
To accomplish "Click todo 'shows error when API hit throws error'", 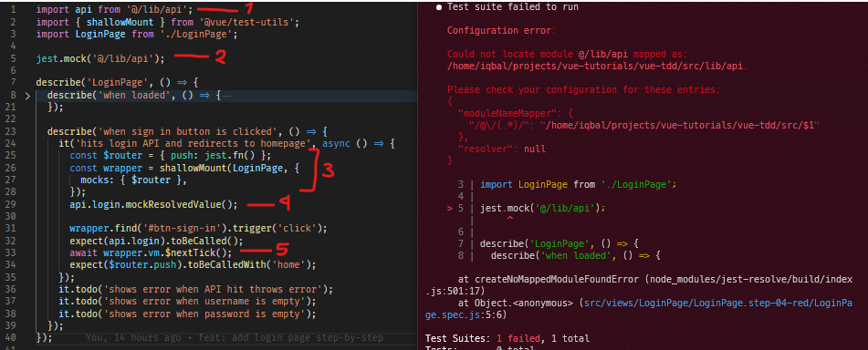I will (196, 289).
